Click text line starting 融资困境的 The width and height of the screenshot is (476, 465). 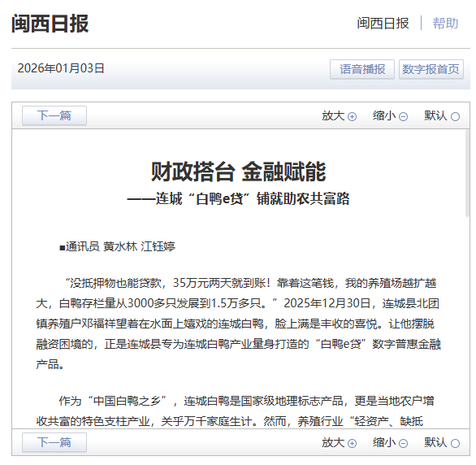(238, 344)
